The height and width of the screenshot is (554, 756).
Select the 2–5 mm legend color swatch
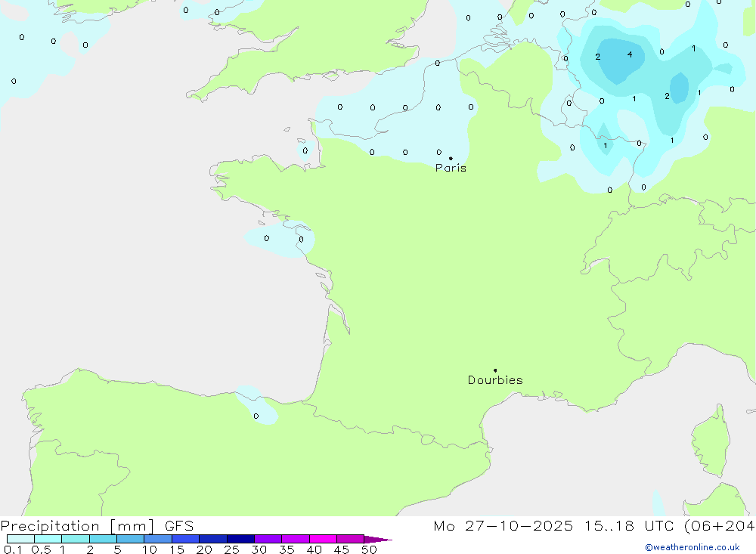pos(103,539)
